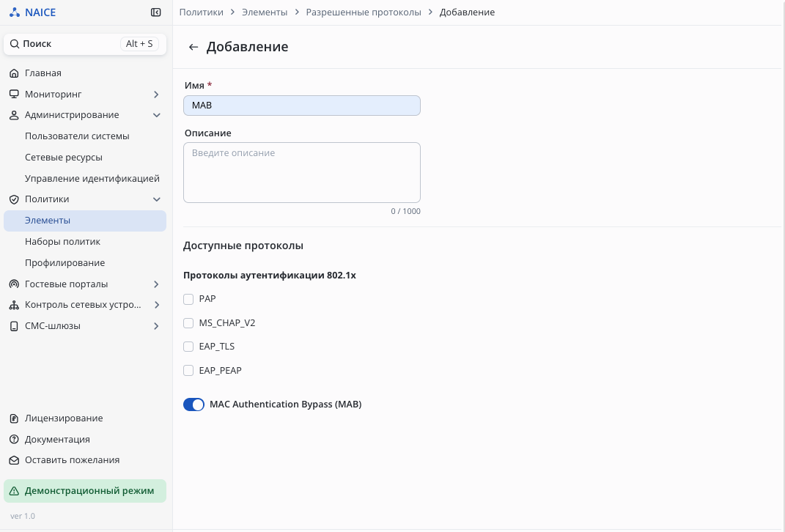785x532 pixels.
Task: Open Сетевые ресурсы menu item
Action: click(x=64, y=158)
